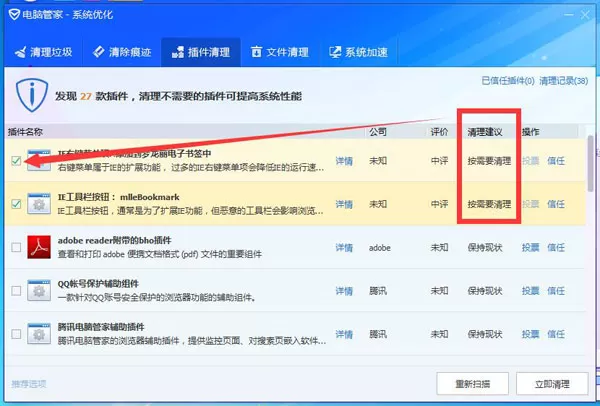This screenshot has height=406, width=600.
Task: Click the 插件名称 column header
Action: point(25,132)
